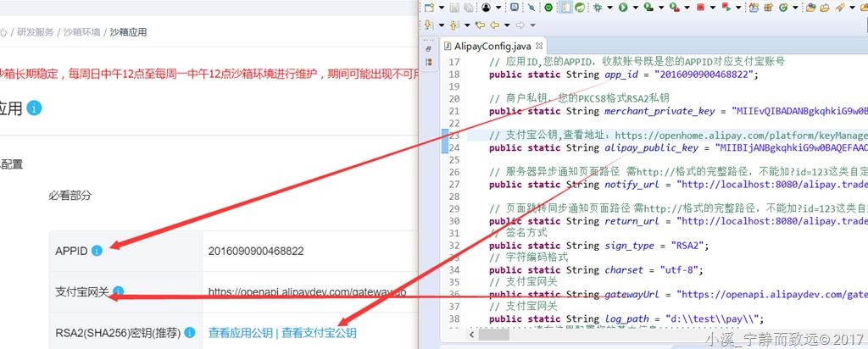868x349 pixels.
Task: Click the Save All icon
Action: (x=468, y=7)
